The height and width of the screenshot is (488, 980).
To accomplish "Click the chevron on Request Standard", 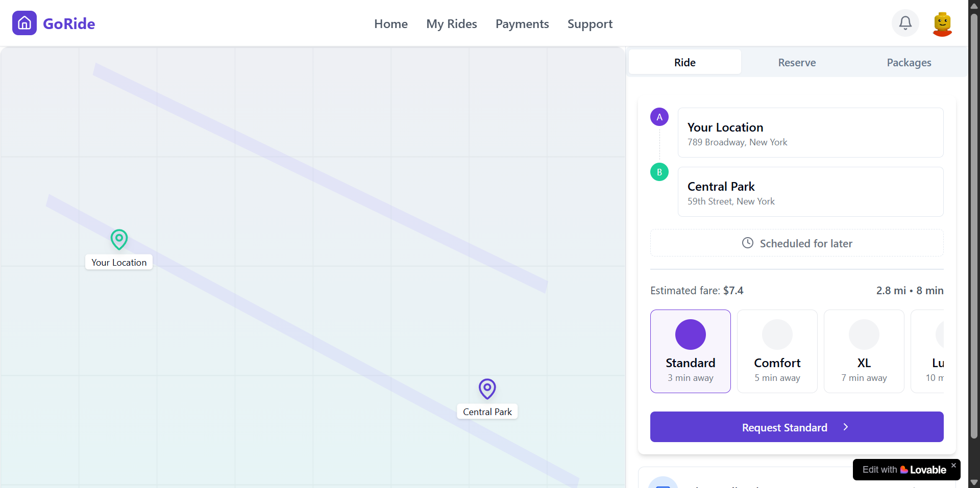I will tap(846, 427).
